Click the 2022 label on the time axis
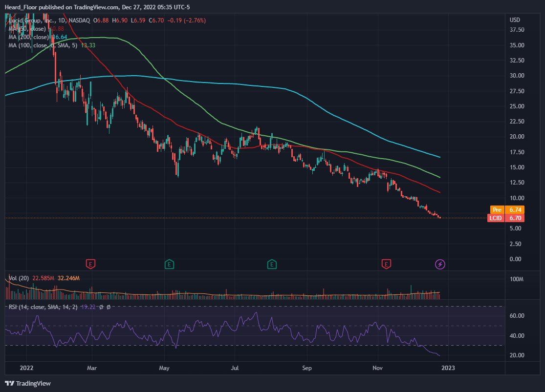This screenshot has height=392, width=545. (26, 368)
